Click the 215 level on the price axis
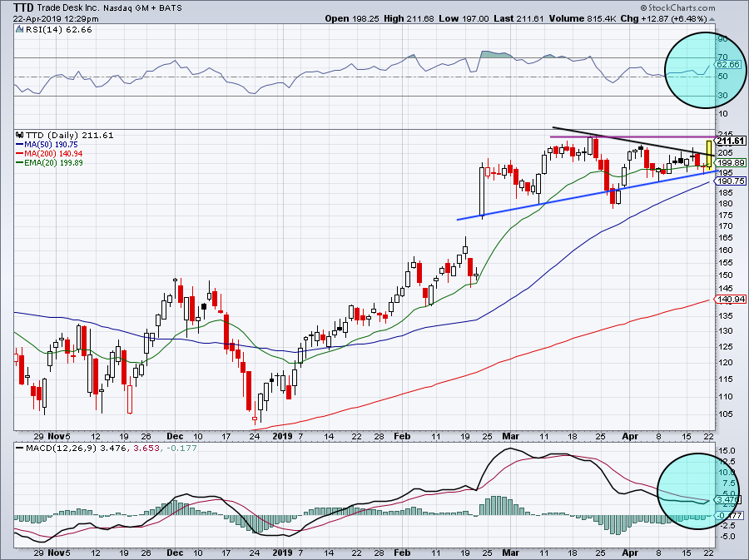Viewport: 749px width, 560px height. [x=726, y=135]
